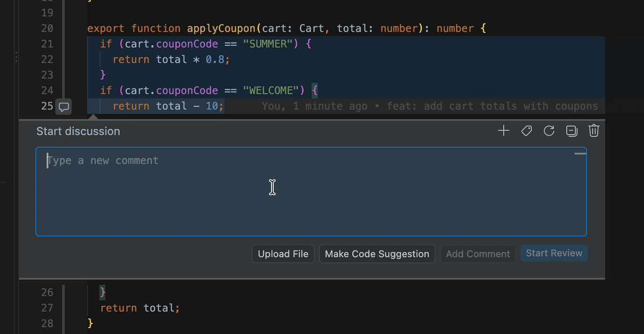This screenshot has width=644, height=334.
Task: Click the Make Code Suggestion button
Action: [377, 254]
